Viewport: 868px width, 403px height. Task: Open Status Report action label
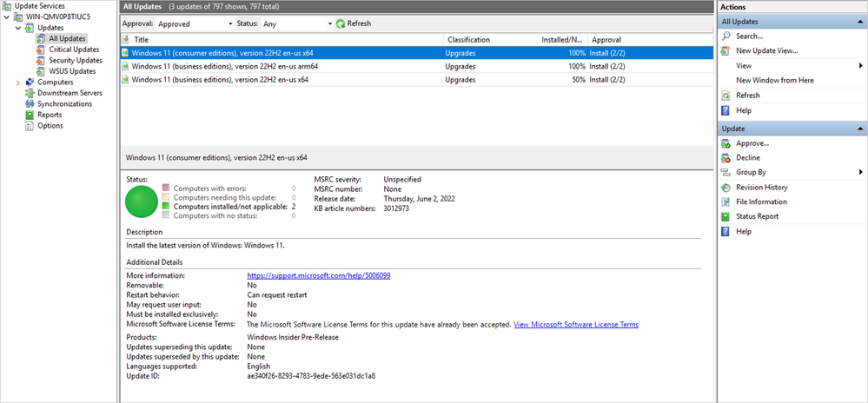coord(758,216)
